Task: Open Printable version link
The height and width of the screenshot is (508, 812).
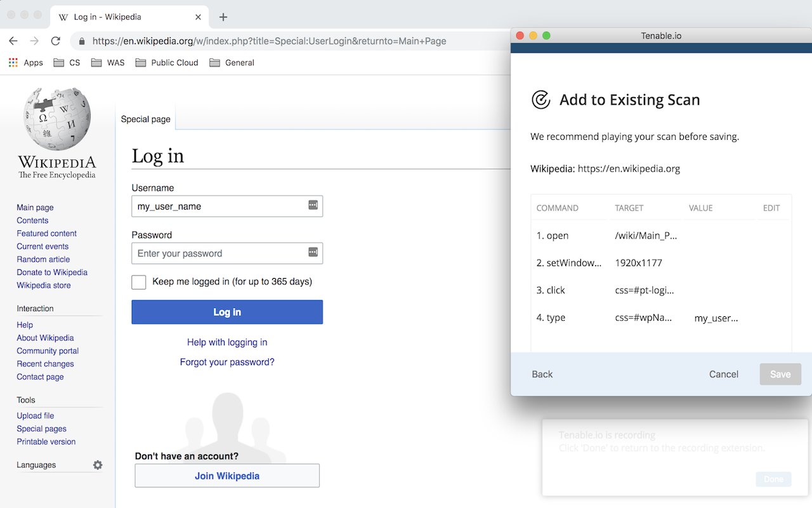Action: [x=46, y=441]
